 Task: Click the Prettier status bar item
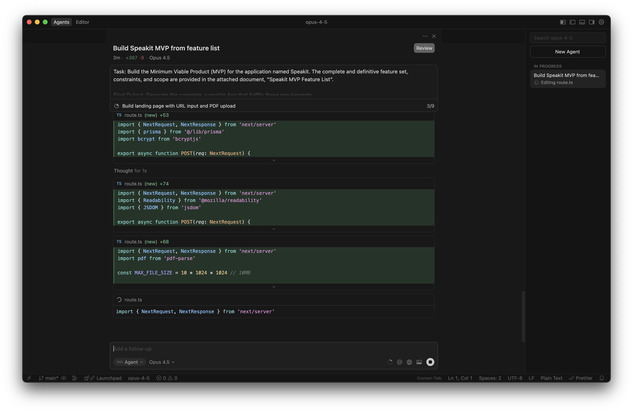coord(581,378)
